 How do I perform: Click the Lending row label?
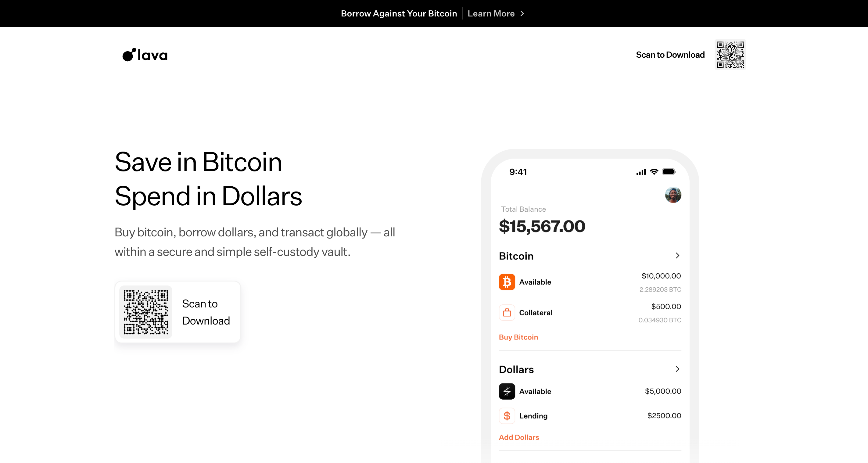click(533, 416)
